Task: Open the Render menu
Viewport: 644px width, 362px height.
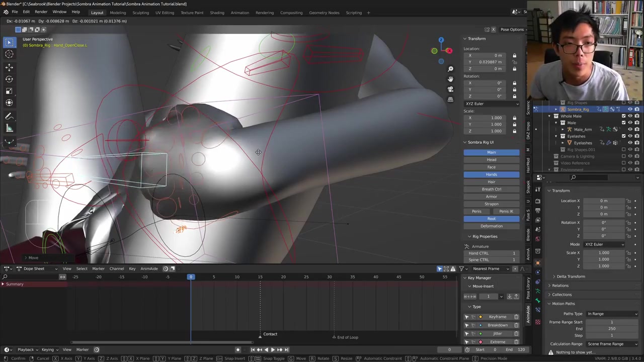Action: tap(41, 12)
